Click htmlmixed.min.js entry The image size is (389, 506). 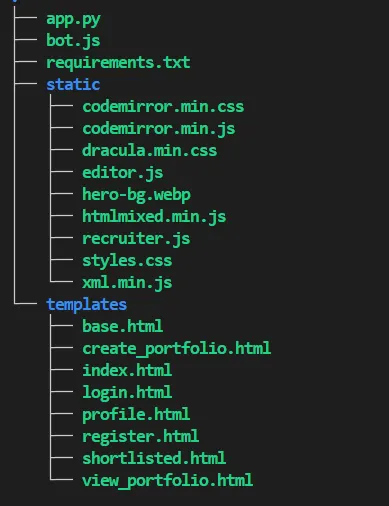(x=154, y=217)
